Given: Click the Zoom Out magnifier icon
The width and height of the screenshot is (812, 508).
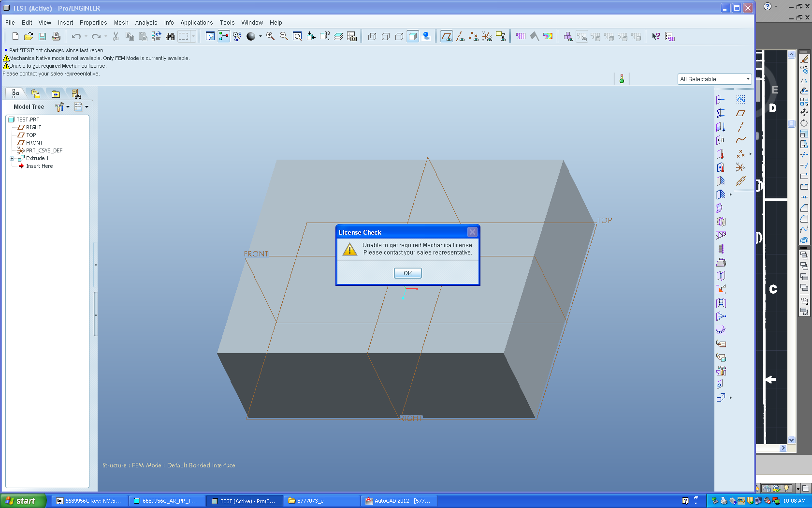Looking at the screenshot, I should click(284, 36).
